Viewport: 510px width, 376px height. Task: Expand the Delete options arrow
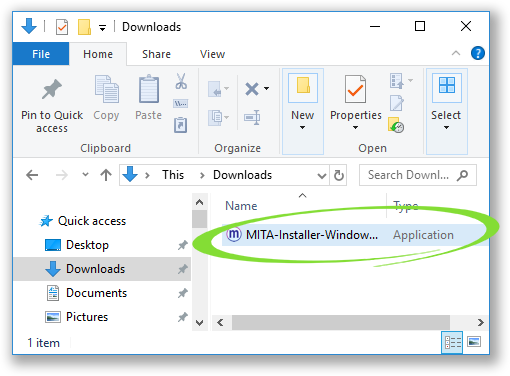click(x=266, y=89)
